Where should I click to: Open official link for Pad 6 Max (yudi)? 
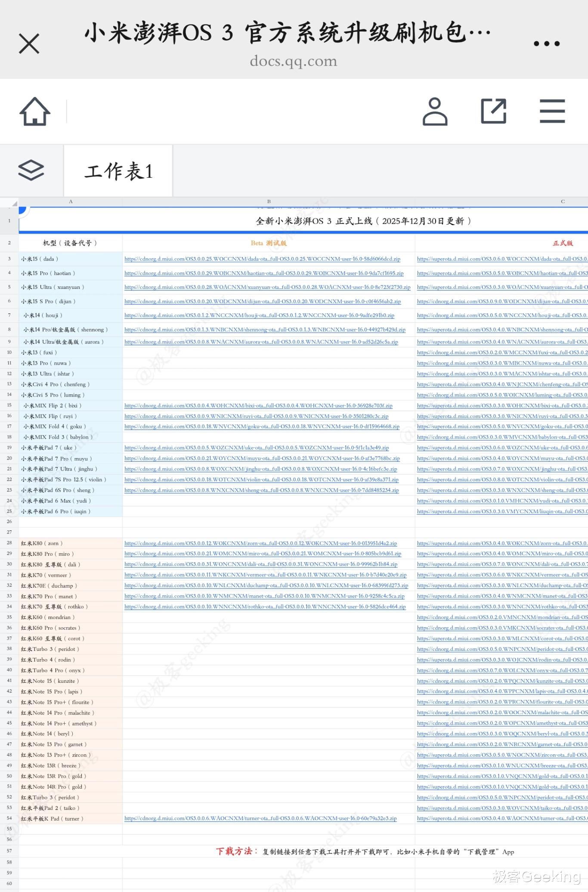(502, 501)
